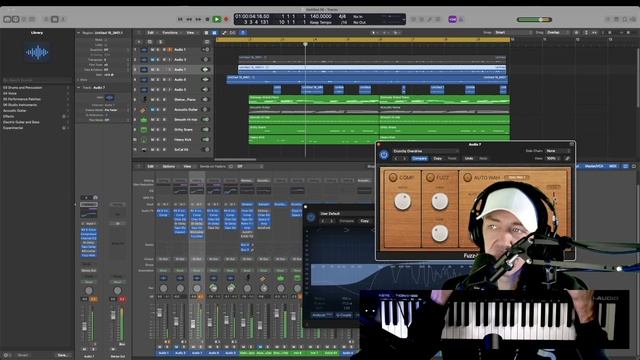Open the tracks area View menu
This screenshot has width=640, height=360.
coord(191,33)
